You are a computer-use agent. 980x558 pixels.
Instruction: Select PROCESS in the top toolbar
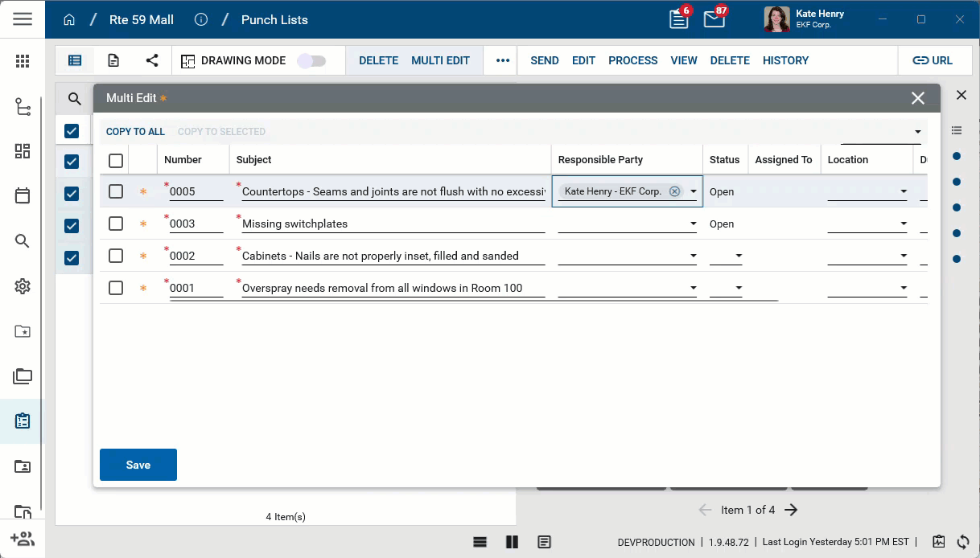point(632,60)
